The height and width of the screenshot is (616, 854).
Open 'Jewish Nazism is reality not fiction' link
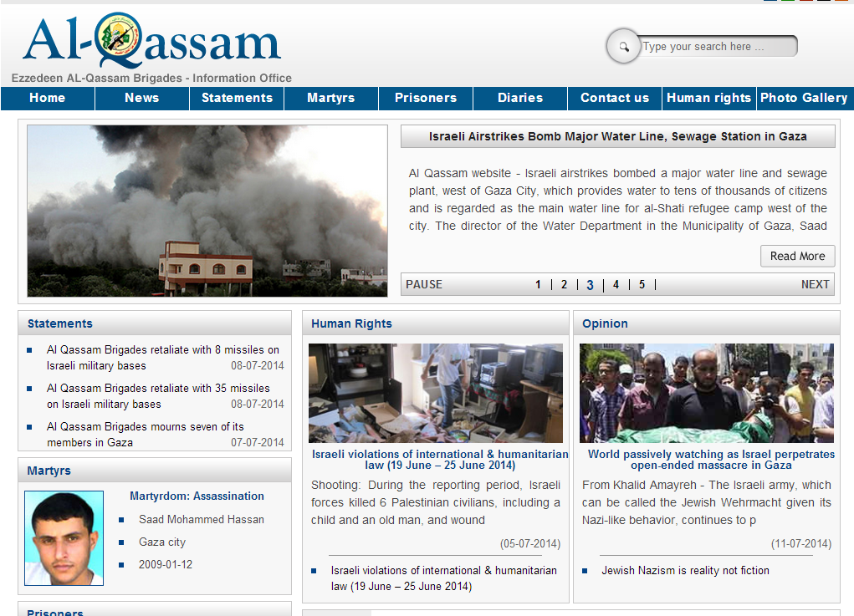[x=685, y=570]
